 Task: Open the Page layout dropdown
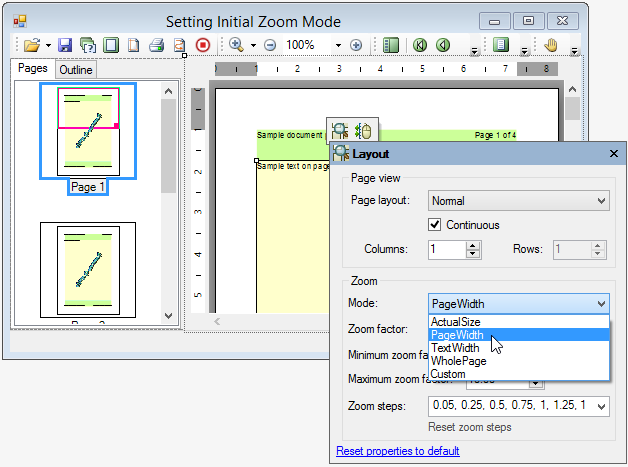(518, 201)
